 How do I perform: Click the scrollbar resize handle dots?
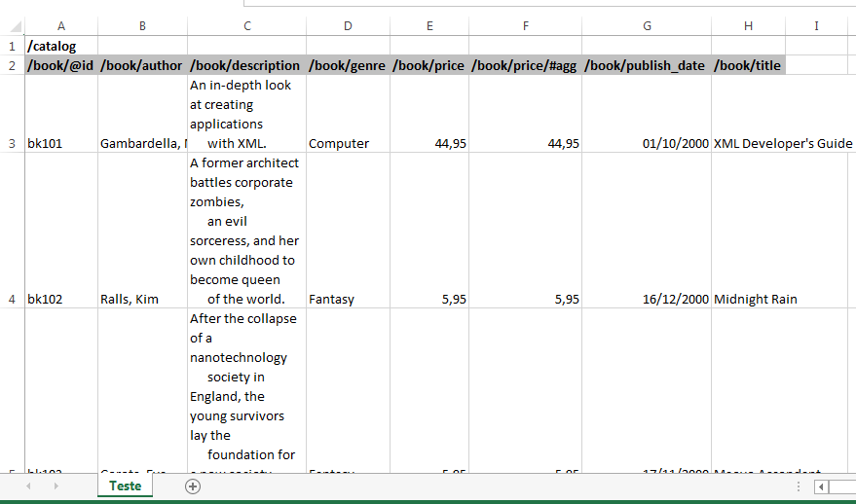click(x=799, y=486)
